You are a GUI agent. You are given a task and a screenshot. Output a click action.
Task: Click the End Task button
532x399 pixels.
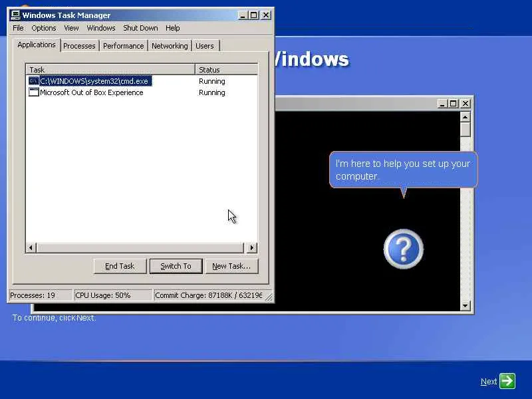pyautogui.click(x=120, y=267)
